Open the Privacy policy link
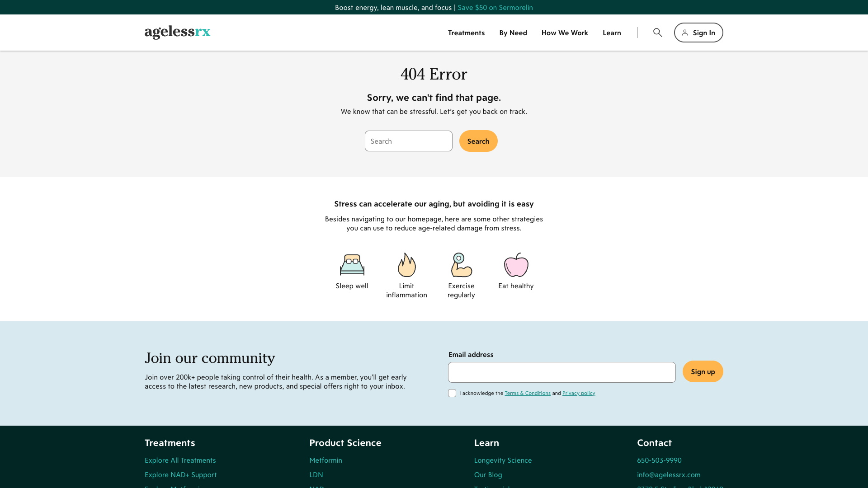Screen dimensions: 868x488 [579, 393]
